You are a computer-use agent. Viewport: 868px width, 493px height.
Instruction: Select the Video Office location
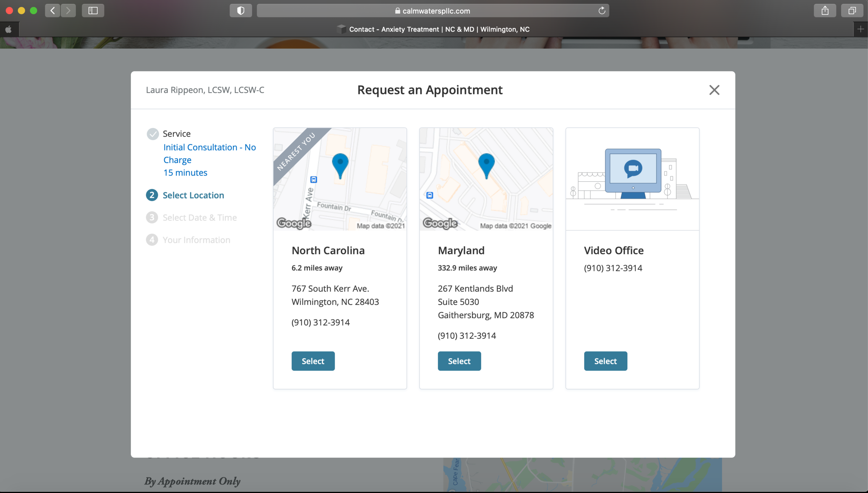click(x=605, y=361)
